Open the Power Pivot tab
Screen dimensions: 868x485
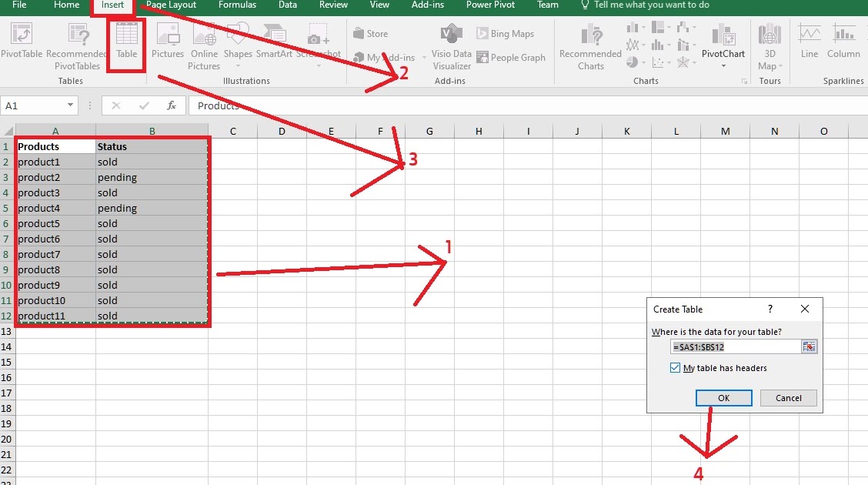(x=490, y=5)
